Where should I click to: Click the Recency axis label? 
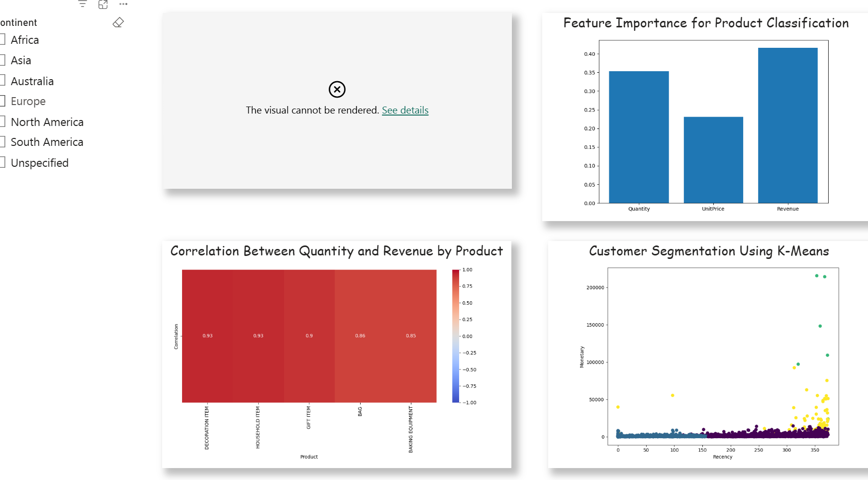pos(723,457)
